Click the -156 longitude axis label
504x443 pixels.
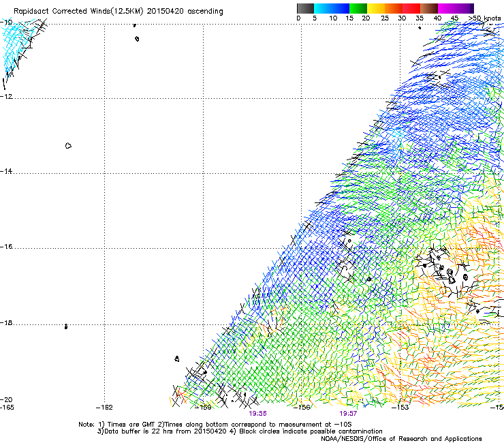pos(302,408)
